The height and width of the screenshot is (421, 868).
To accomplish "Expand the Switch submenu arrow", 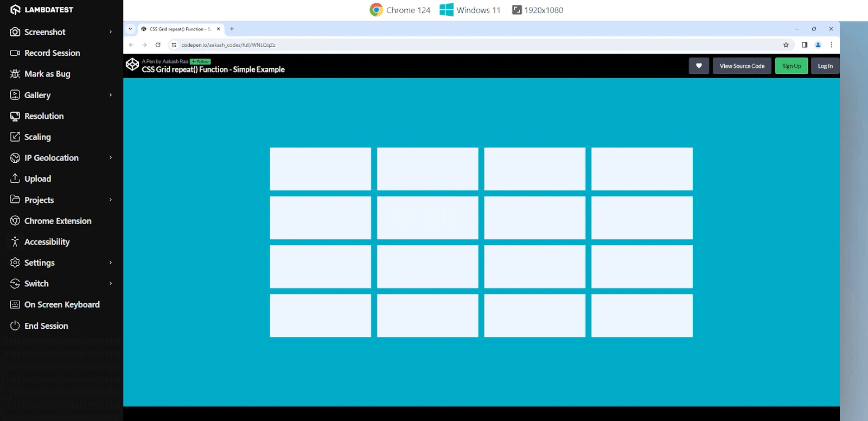I will click(111, 283).
